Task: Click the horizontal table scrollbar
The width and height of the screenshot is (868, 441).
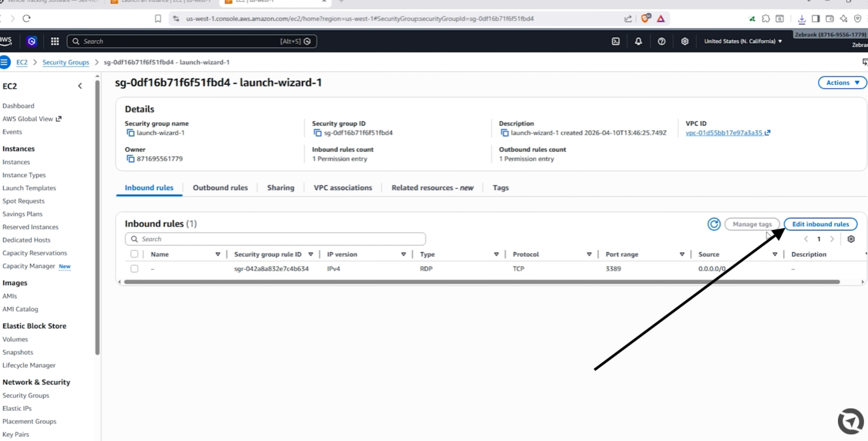Action: 482,282
